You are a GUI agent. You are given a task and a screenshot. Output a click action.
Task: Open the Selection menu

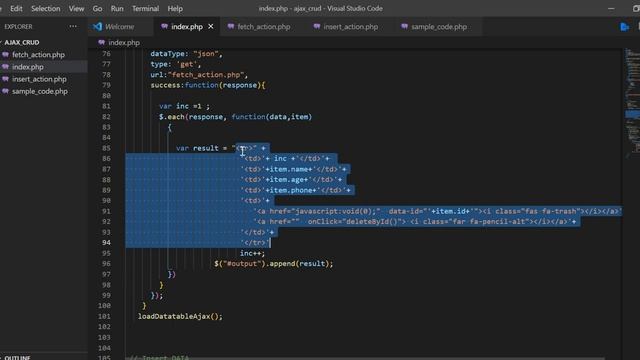46,9
